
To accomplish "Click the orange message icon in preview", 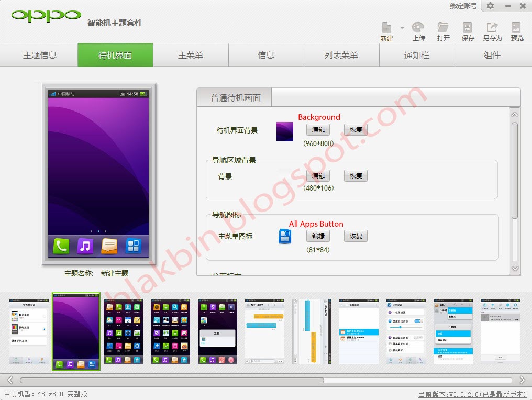I will [109, 246].
